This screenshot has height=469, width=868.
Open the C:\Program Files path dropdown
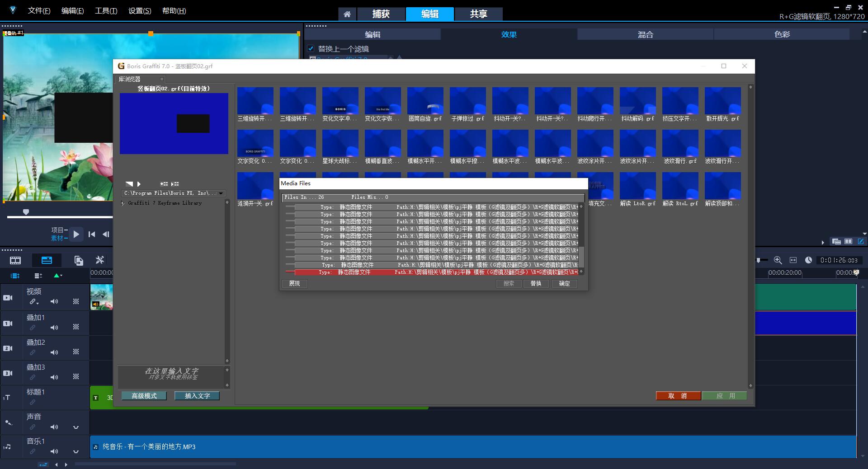click(x=221, y=193)
